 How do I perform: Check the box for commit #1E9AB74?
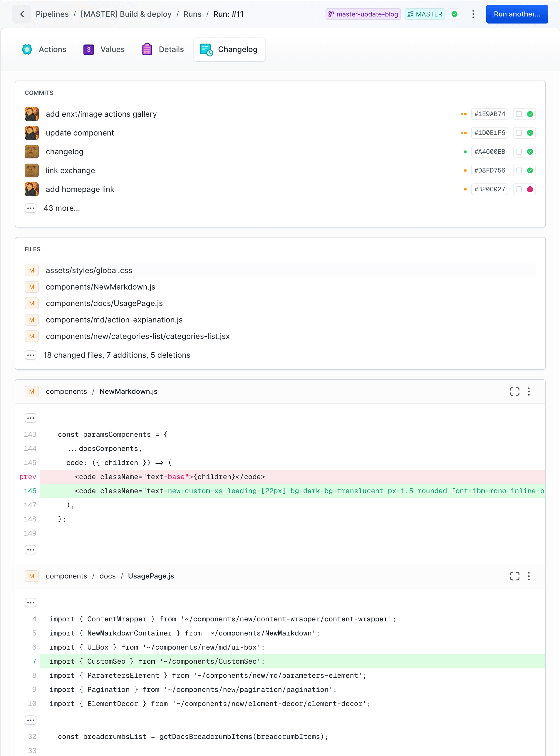pos(519,114)
